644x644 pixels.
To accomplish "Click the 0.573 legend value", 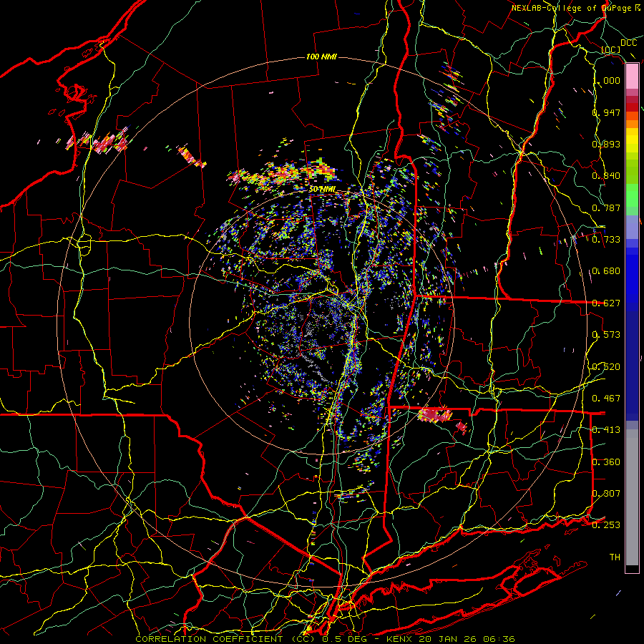I will pyautogui.click(x=606, y=335).
